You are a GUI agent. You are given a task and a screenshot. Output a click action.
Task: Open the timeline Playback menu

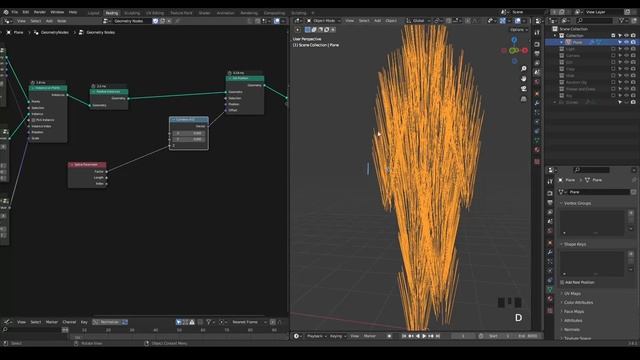[x=316, y=336]
